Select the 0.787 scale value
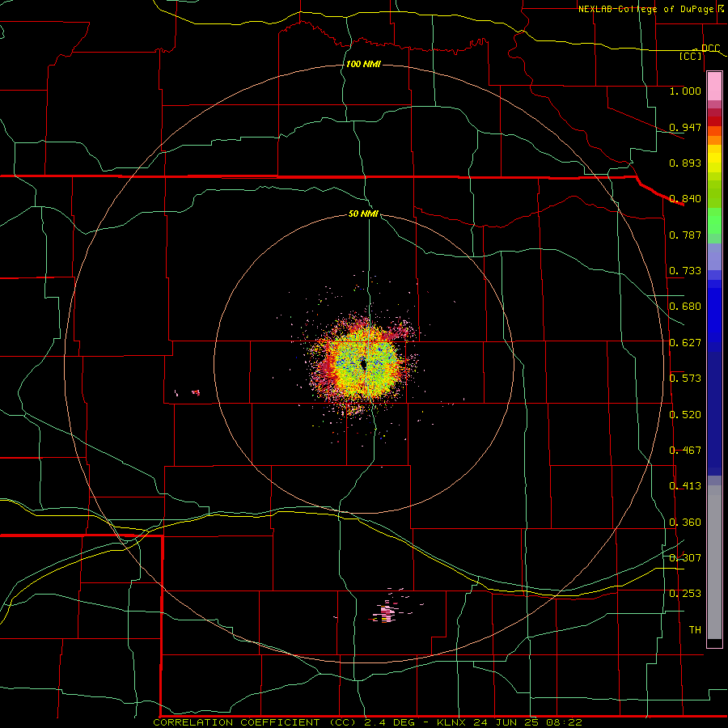This screenshot has height=728, width=728. 685,235
